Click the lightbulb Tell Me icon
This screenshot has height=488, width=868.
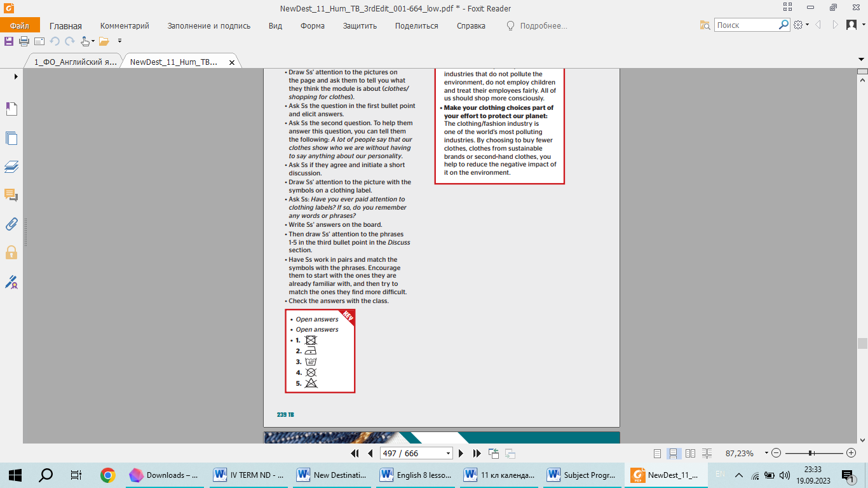pos(510,25)
